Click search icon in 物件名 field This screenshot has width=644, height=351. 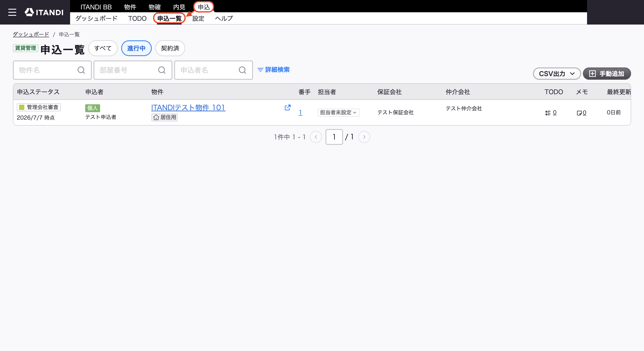coord(81,70)
